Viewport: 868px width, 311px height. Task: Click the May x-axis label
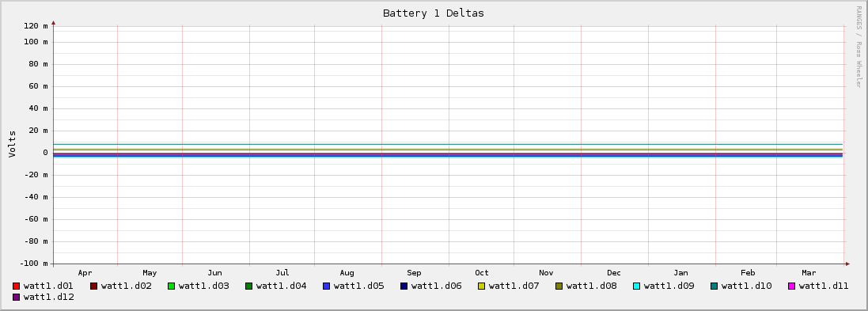[x=150, y=273]
